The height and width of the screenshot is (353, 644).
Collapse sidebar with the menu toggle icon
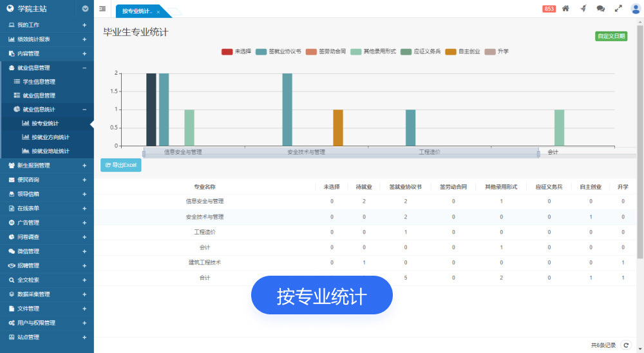point(103,8)
